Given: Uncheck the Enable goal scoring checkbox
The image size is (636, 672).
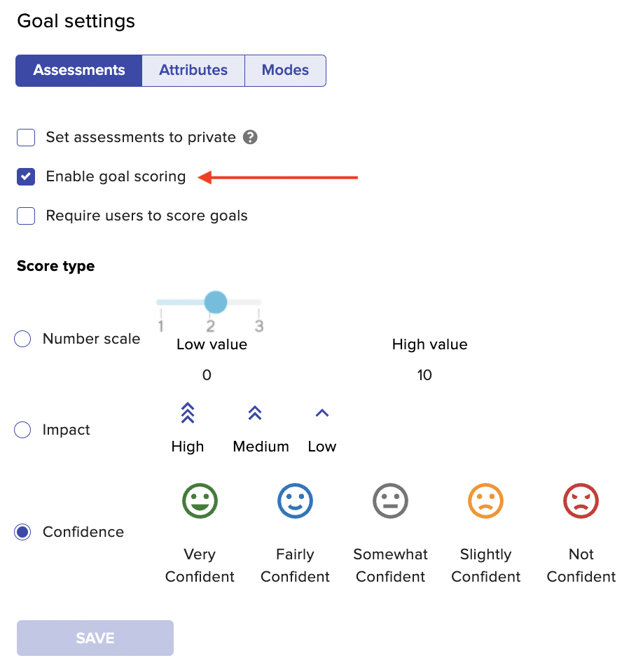Looking at the screenshot, I should (x=26, y=176).
